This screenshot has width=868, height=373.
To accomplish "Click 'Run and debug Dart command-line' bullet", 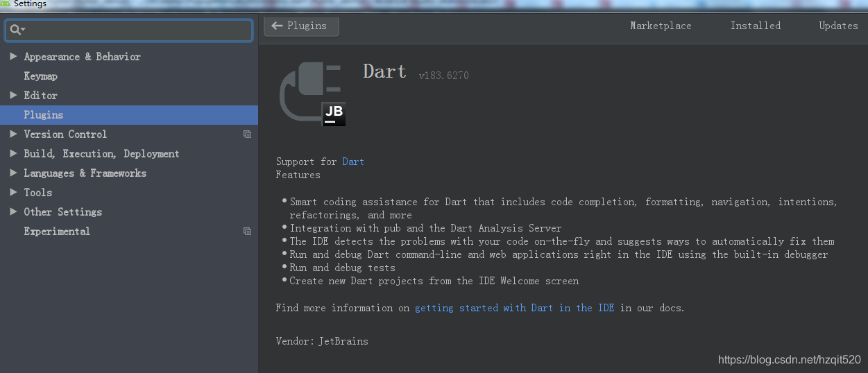I will (x=559, y=254).
